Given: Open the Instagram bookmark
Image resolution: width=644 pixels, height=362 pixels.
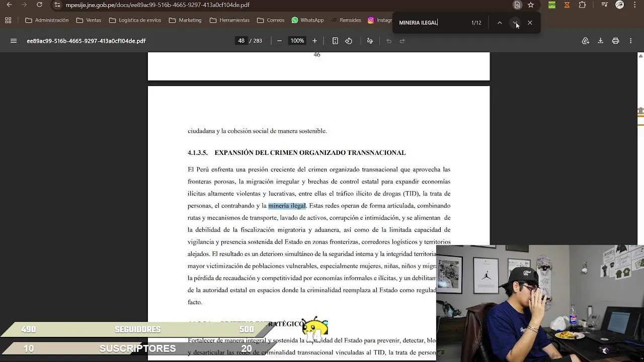Looking at the screenshot, I should (380, 21).
